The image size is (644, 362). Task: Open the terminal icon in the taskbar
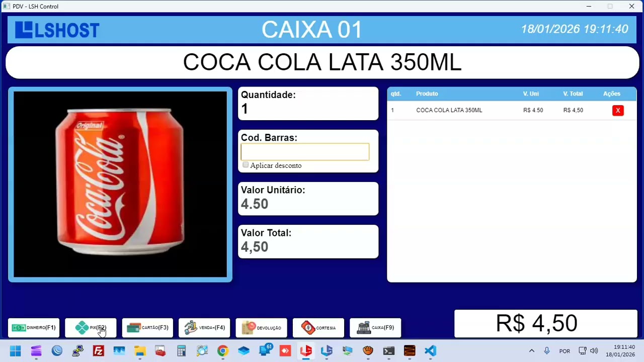tap(389, 351)
